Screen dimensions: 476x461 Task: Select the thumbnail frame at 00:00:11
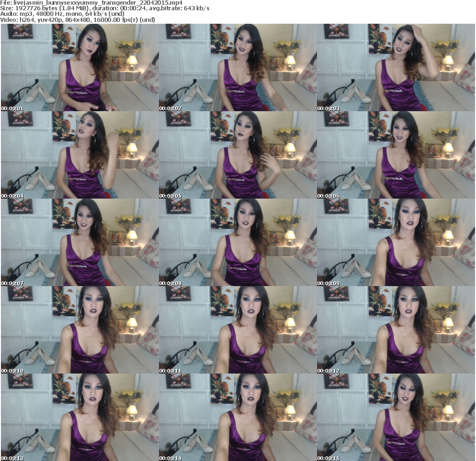coord(238,330)
